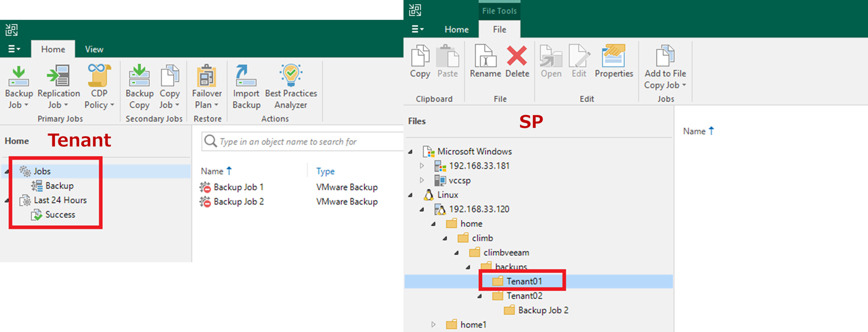The width and height of the screenshot is (868, 332).
Task: Open the main menu in Tenant window
Action: [14, 49]
